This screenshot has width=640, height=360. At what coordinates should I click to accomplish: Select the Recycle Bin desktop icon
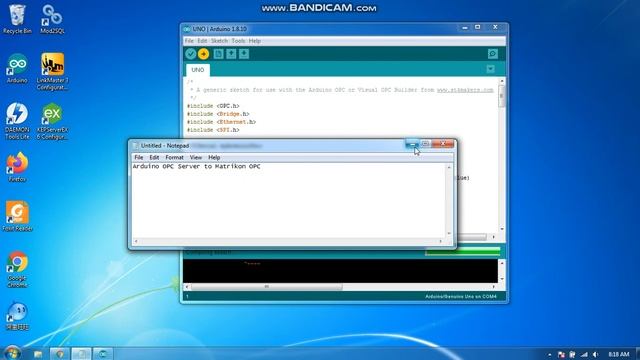(x=17, y=19)
